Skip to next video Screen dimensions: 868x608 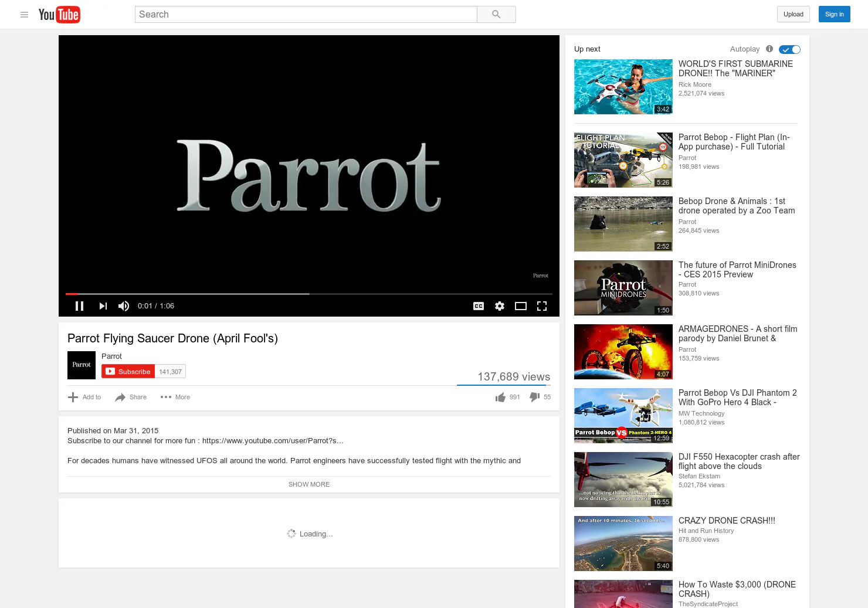click(x=103, y=306)
